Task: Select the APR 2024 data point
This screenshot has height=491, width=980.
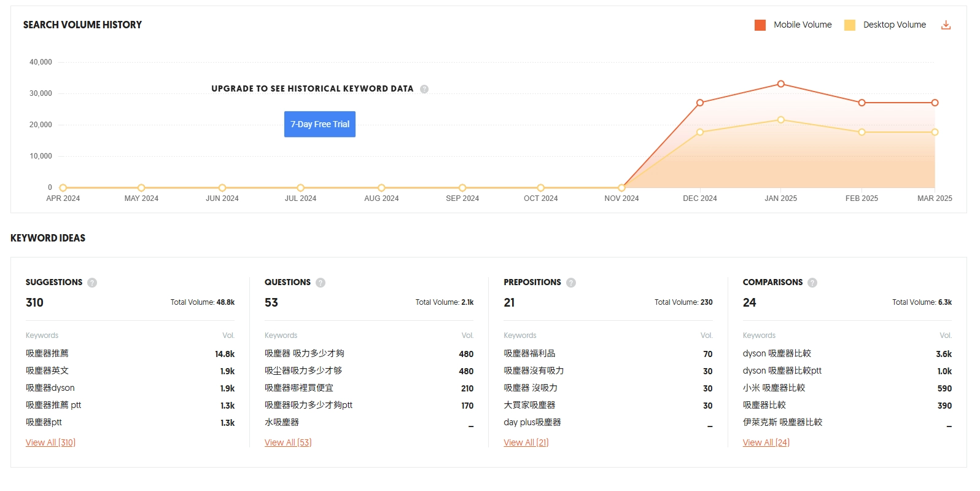Action: pyautogui.click(x=63, y=187)
